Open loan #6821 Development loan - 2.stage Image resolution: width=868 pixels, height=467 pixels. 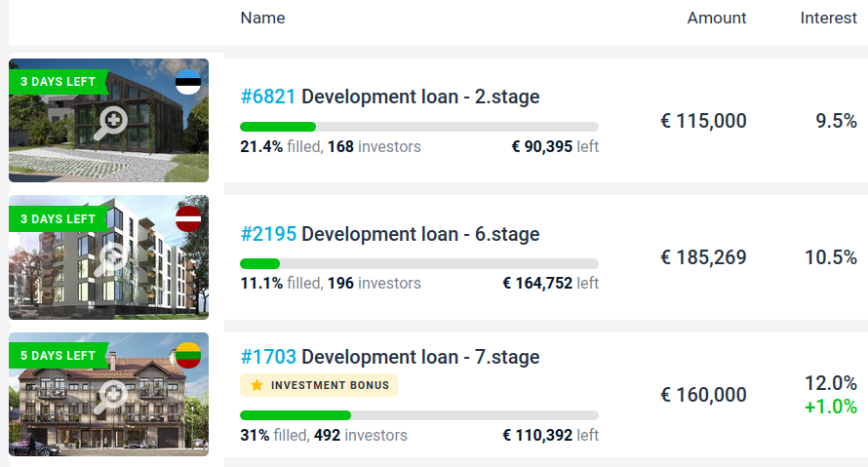click(390, 97)
